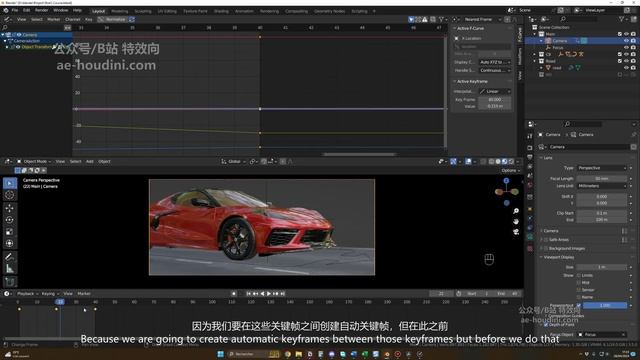
Task: Click the graph editor horizontal scrollbar
Action: point(359,155)
